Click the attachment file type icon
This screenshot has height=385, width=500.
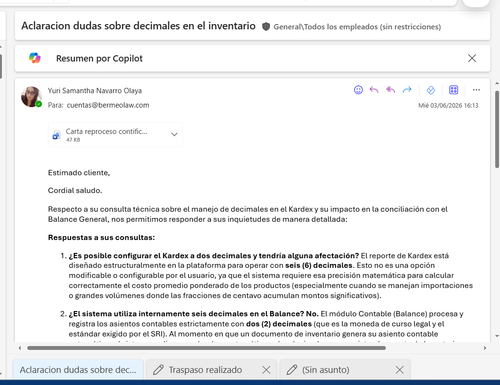coord(56,135)
